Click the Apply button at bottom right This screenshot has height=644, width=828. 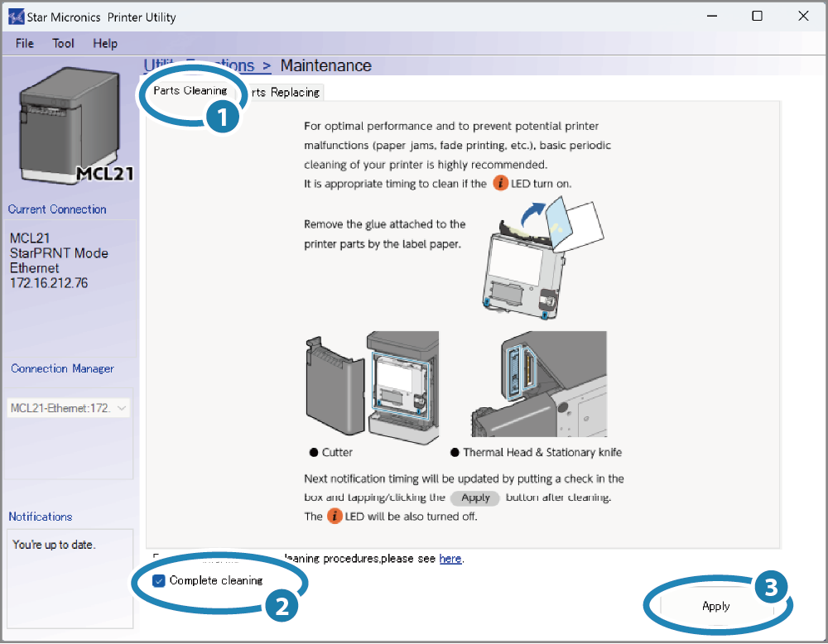pyautogui.click(x=715, y=606)
